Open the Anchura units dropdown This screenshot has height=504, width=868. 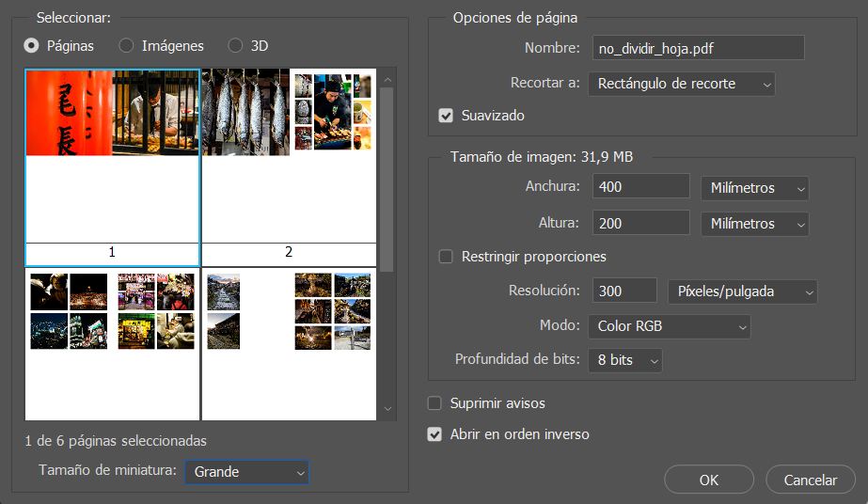tap(754, 188)
